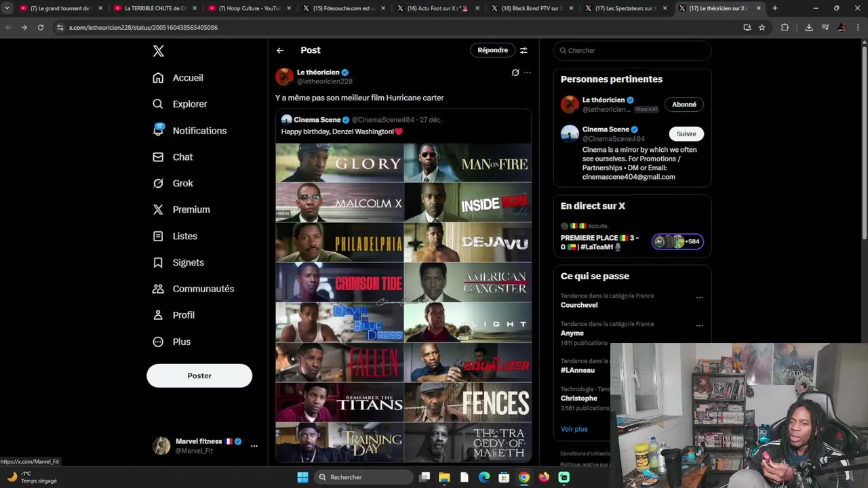Open post three-dot more menu
Viewport: 868px width, 488px height.
[x=528, y=73]
